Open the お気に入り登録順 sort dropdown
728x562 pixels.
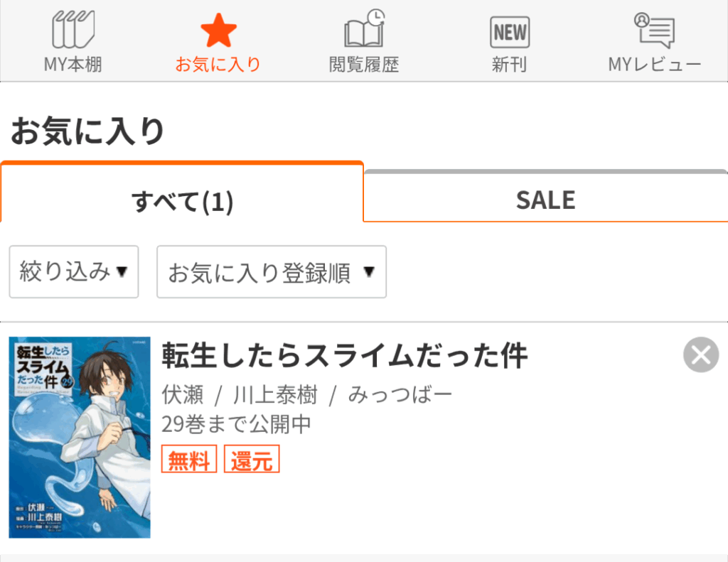(x=272, y=271)
